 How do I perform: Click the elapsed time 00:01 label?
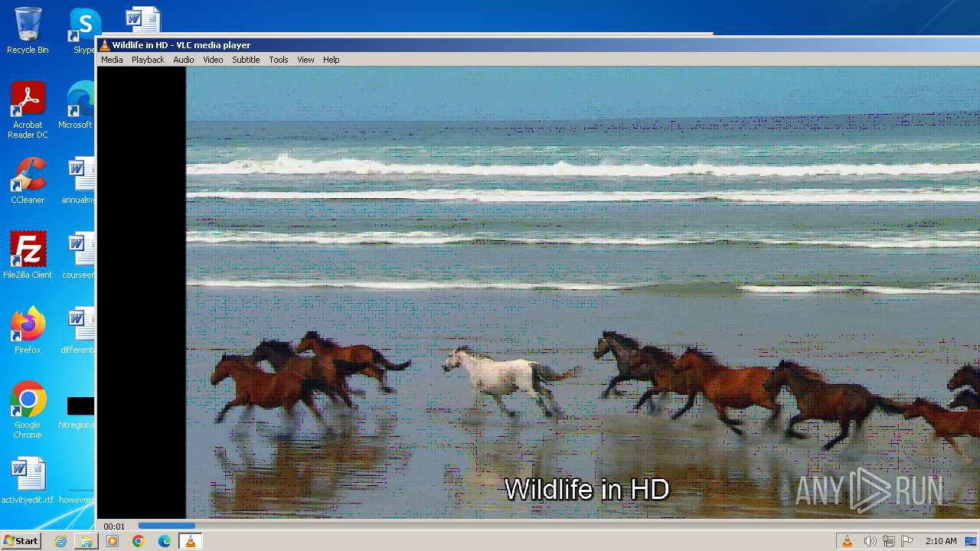pyautogui.click(x=114, y=527)
